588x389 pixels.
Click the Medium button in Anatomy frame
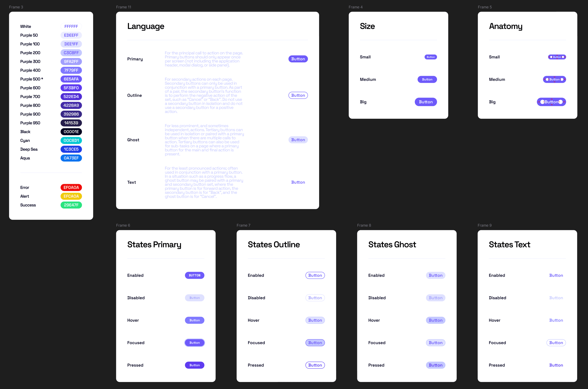coord(554,79)
